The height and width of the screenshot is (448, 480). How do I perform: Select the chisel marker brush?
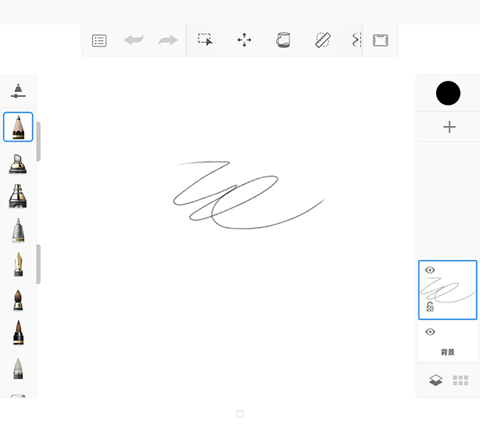(x=18, y=163)
